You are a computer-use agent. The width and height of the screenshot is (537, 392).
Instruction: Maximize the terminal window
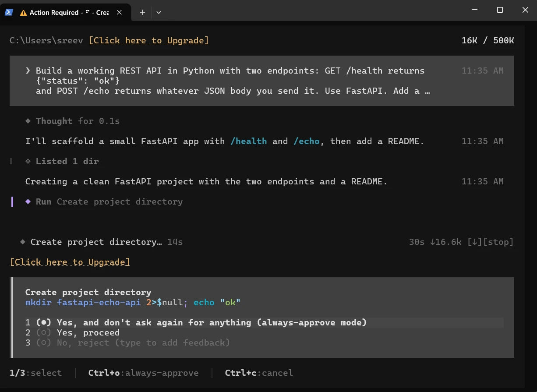point(500,10)
